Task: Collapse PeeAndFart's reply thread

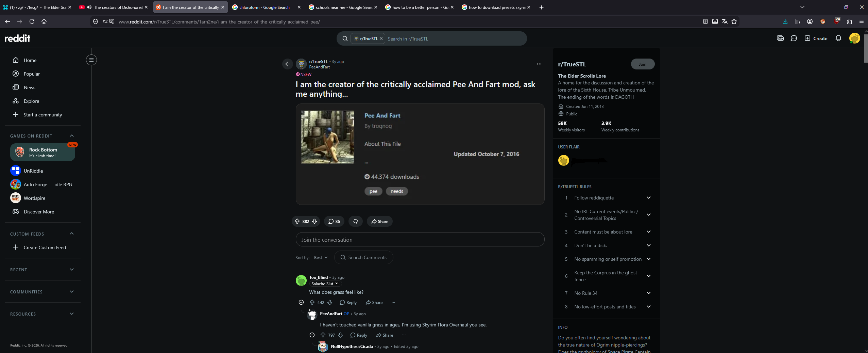Action: (x=312, y=335)
